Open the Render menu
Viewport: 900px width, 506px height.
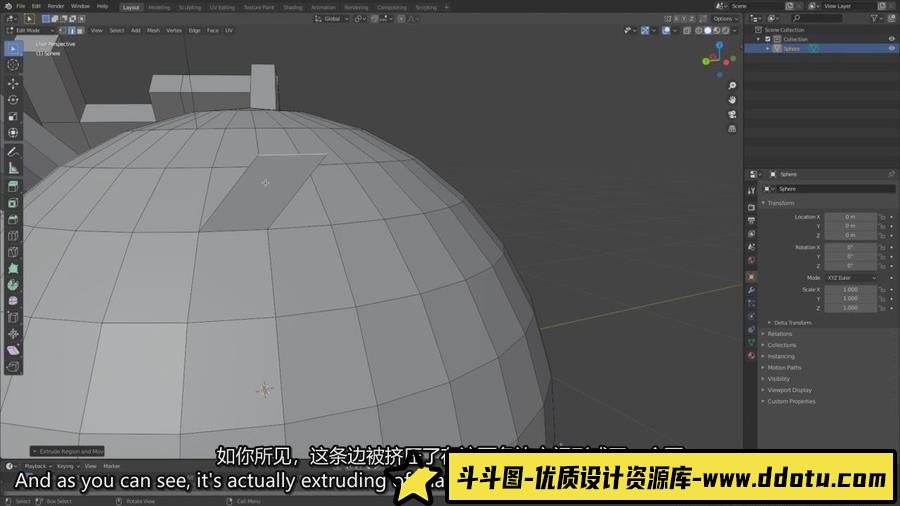click(56, 6)
